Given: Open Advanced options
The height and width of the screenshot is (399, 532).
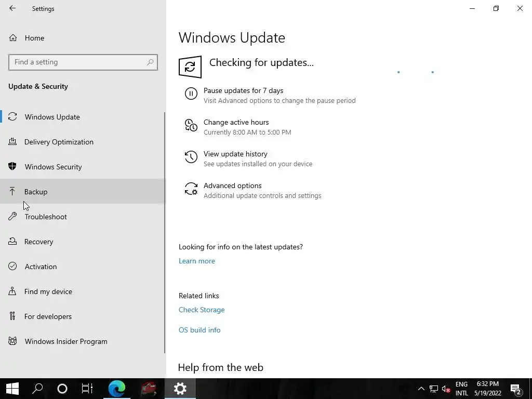Looking at the screenshot, I should (x=232, y=185).
